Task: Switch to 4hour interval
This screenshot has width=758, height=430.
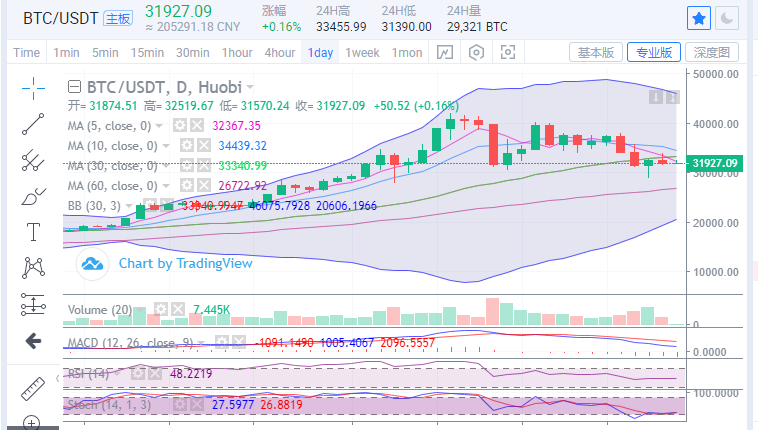Action: (280, 52)
